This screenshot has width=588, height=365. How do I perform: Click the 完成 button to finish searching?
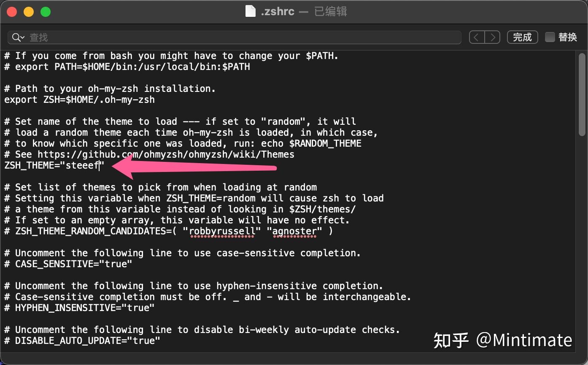pos(522,37)
